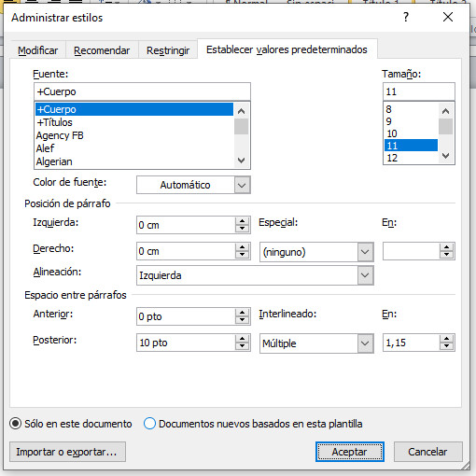The image size is (476, 476).
Task: Increase line spacing 1,15 with up arrow
Action: (447, 339)
